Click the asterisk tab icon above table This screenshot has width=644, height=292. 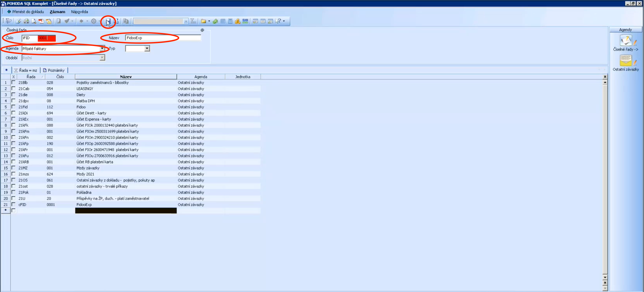point(6,70)
